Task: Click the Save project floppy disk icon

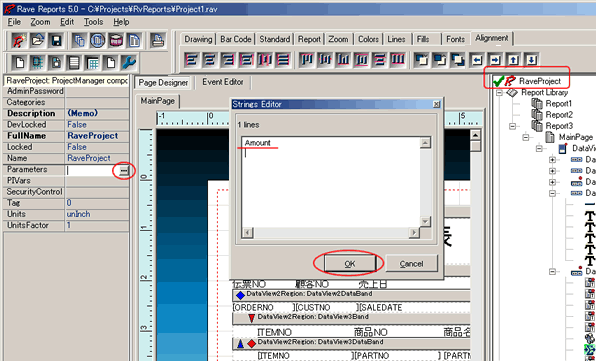Action: (x=56, y=40)
